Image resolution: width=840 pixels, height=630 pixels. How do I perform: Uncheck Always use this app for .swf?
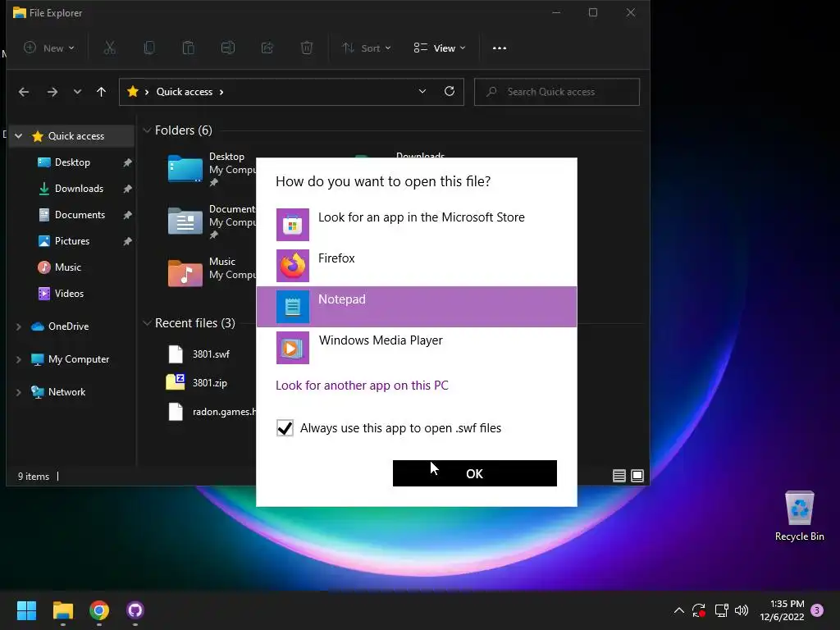pos(285,428)
